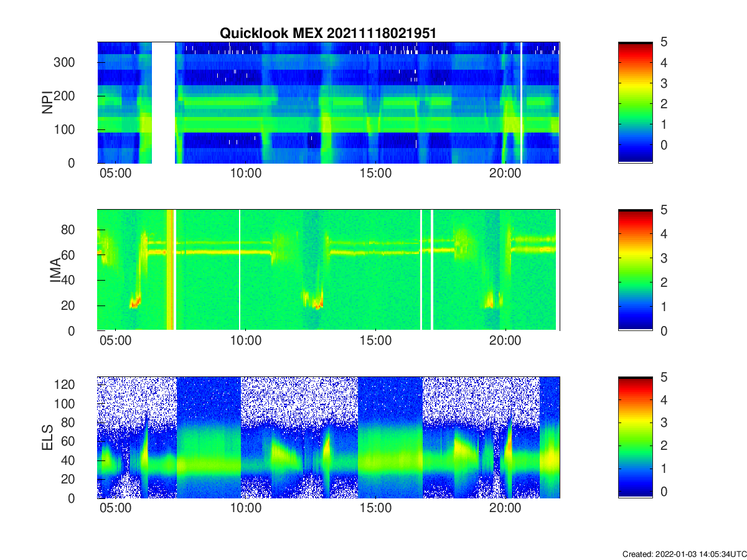The height and width of the screenshot is (560, 747).
Task: Click the 'Created: 2022-01-03 14:05:34UTC' timestamp
Action: pyautogui.click(x=684, y=554)
